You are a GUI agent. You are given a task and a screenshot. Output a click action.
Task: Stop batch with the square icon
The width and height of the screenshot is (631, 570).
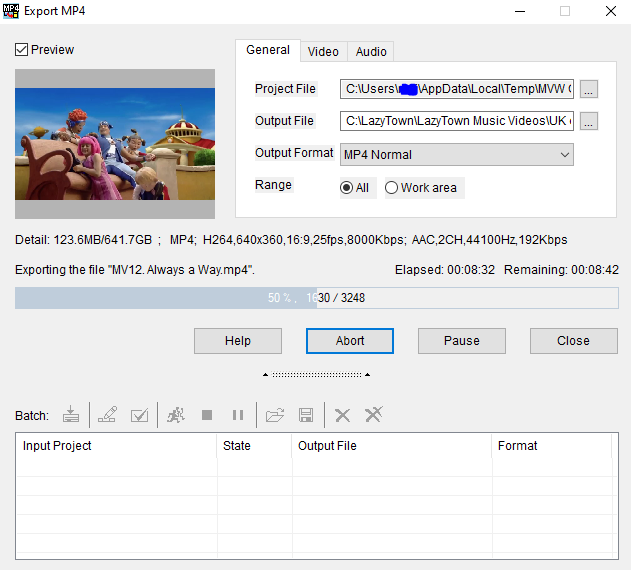point(207,415)
